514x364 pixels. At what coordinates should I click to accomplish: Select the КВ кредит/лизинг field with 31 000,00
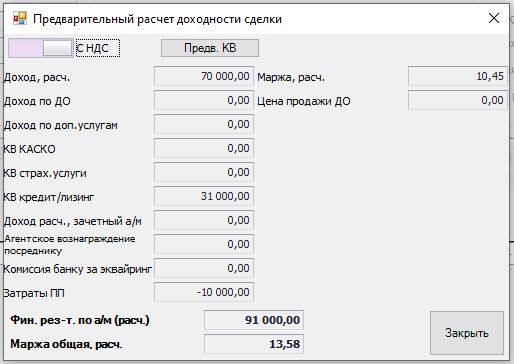tap(204, 196)
